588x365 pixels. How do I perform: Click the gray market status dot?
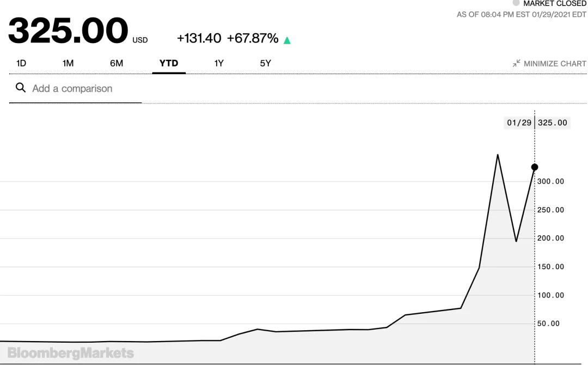(x=516, y=3)
